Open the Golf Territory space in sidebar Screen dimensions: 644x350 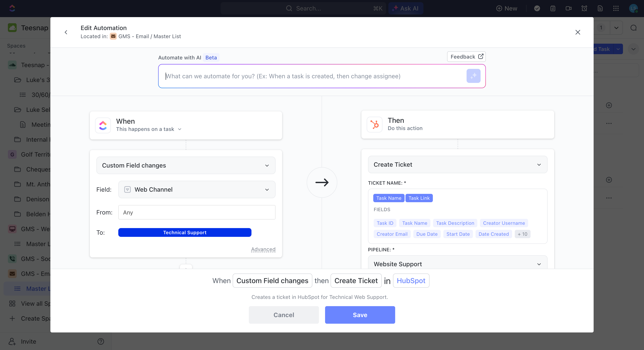(x=29, y=154)
